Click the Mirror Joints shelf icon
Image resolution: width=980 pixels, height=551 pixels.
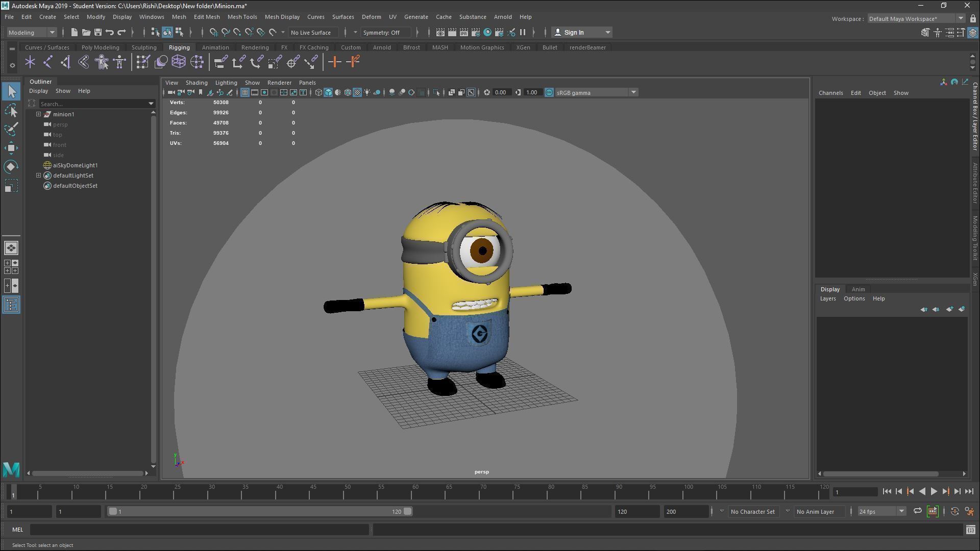point(66,62)
